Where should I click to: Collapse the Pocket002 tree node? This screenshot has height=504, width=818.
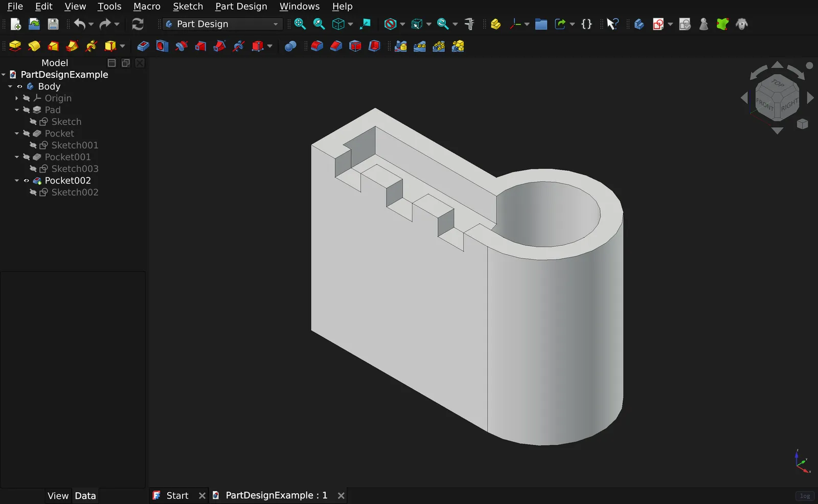pos(17,180)
